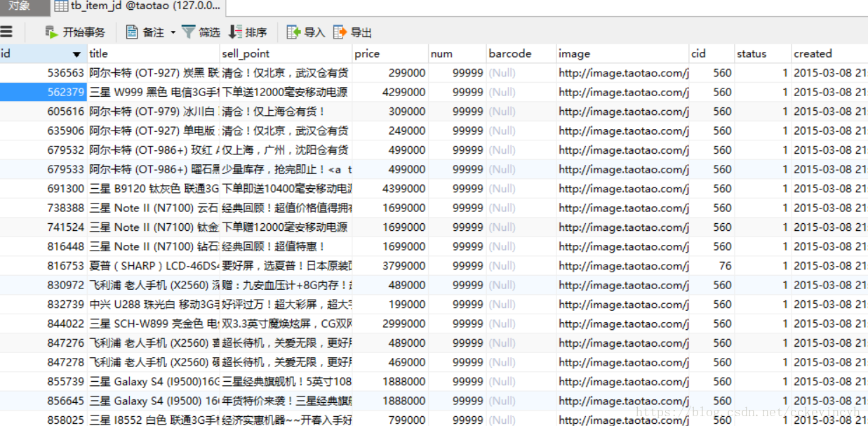This screenshot has height=426, width=868.
Task: Click title cell 三星 I8552 白色
Action: pos(153,420)
